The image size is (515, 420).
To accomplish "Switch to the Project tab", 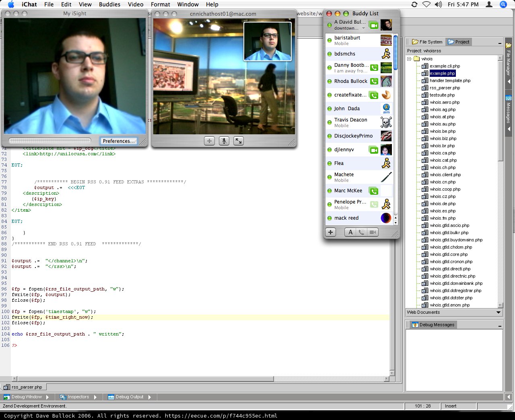I will 459,42.
